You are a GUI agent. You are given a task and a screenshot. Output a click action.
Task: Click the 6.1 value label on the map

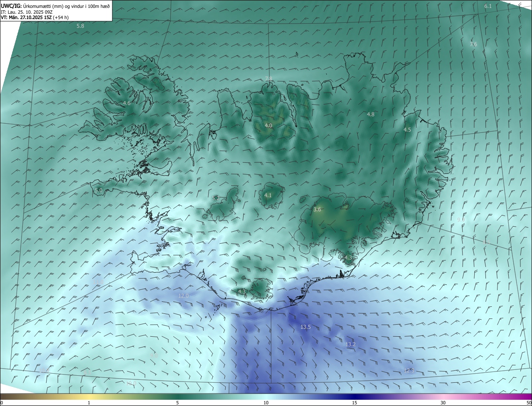pyautogui.click(x=488, y=6)
